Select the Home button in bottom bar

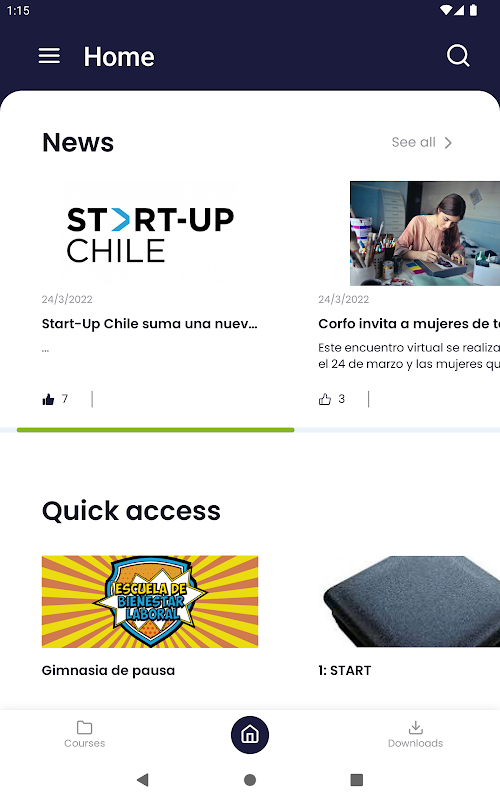pyautogui.click(x=250, y=735)
